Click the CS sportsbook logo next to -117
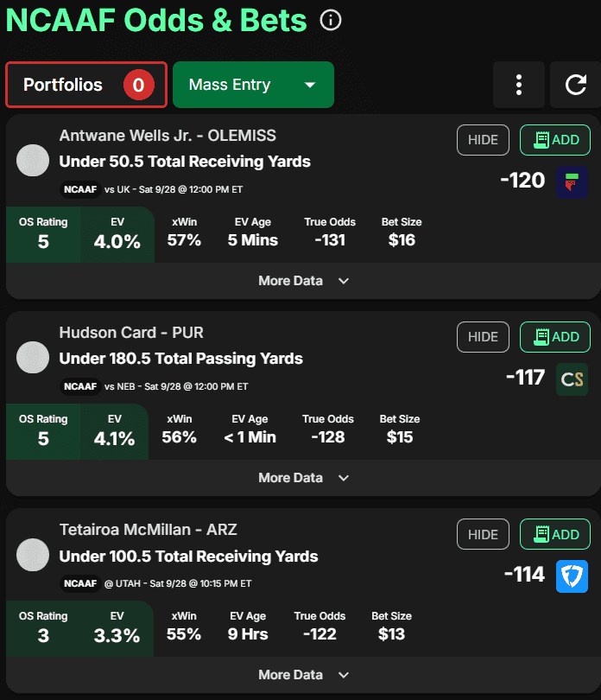This screenshot has width=601, height=700. point(572,379)
